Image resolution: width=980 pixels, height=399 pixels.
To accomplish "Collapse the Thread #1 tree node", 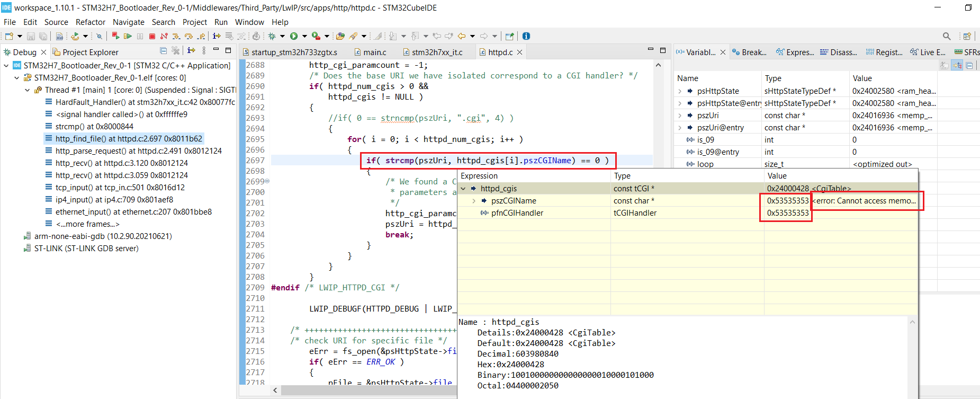I will click(x=27, y=90).
